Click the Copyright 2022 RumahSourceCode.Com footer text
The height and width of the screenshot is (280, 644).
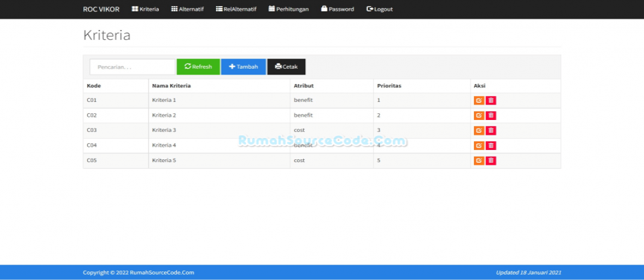[x=139, y=273]
